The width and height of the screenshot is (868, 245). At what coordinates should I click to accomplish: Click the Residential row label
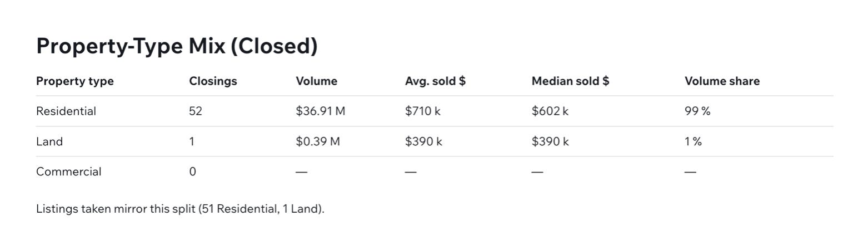(x=66, y=111)
